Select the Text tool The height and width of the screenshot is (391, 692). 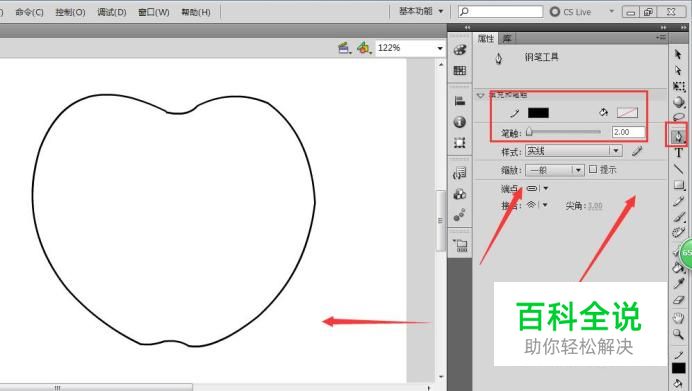[678, 153]
